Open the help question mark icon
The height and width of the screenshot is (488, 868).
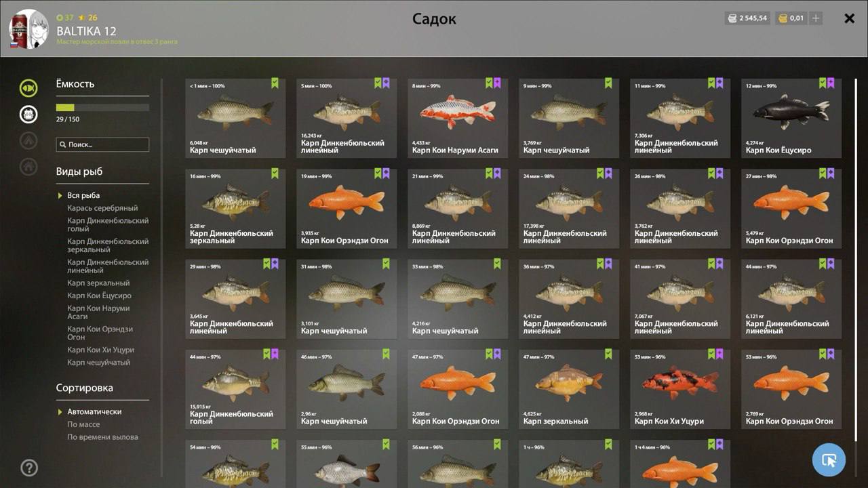29,467
